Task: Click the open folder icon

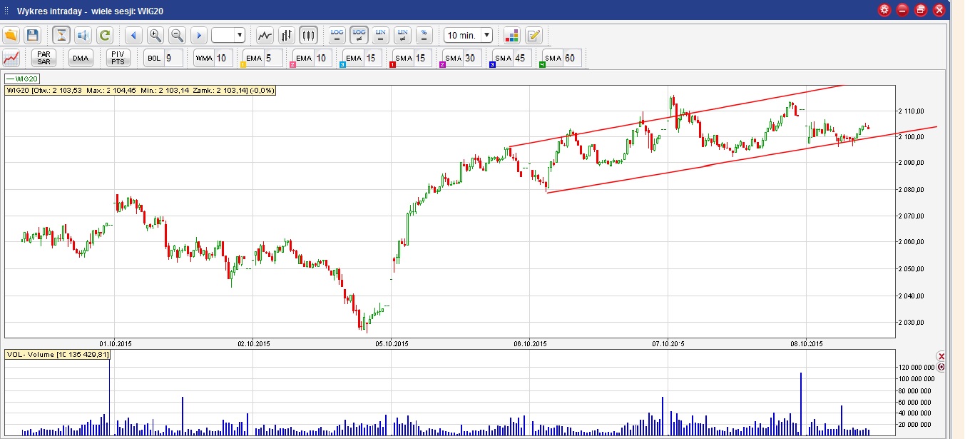Action: coord(11,35)
